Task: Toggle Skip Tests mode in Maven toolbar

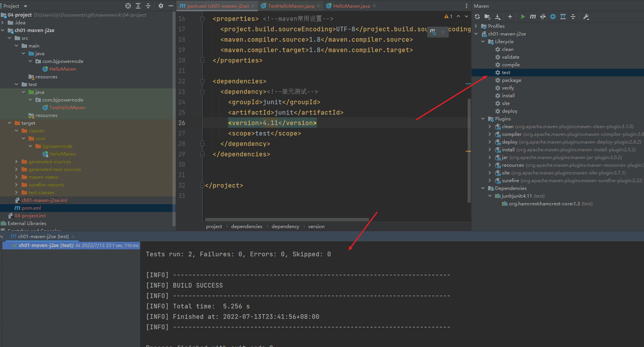Action: point(543,17)
